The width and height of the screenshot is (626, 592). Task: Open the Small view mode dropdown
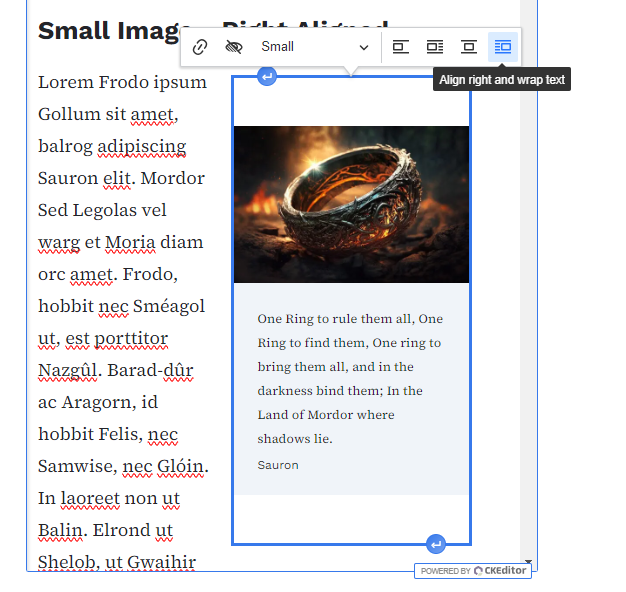click(x=314, y=47)
